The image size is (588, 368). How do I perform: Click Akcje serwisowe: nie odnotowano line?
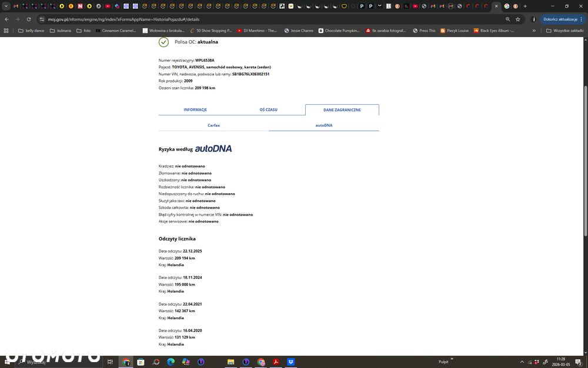189,221
